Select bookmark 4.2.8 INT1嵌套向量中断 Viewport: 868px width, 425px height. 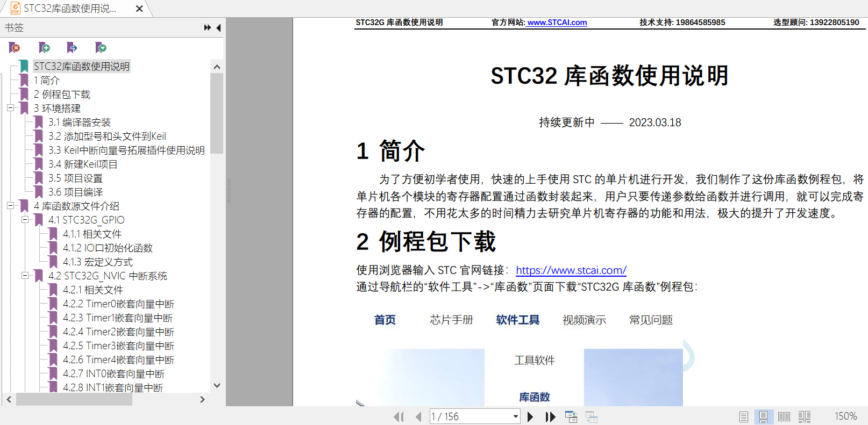(x=113, y=387)
